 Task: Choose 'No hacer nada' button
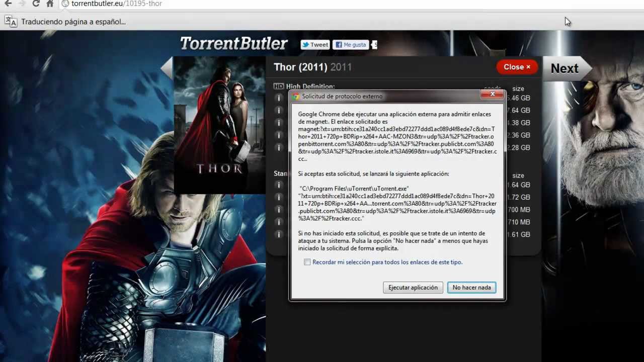coord(471,288)
